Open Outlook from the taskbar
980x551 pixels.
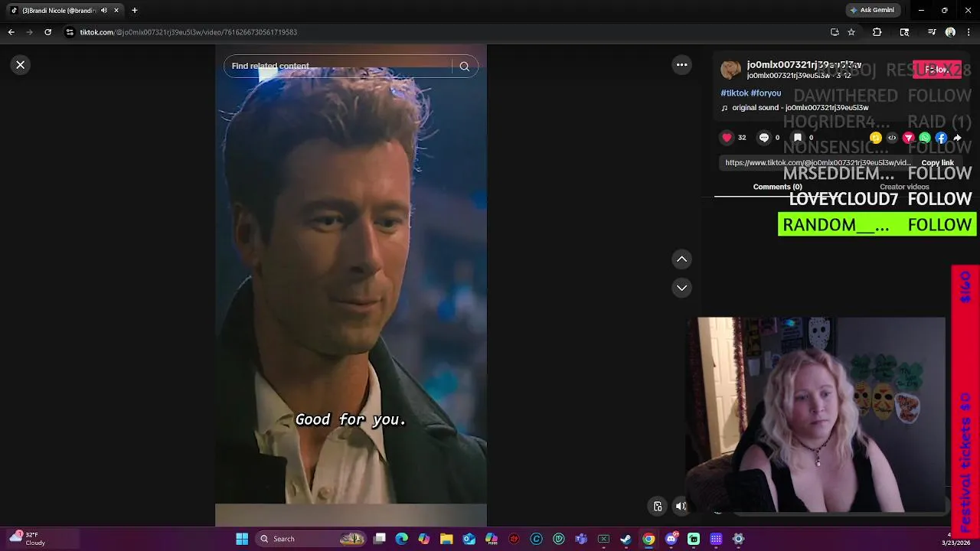click(469, 539)
